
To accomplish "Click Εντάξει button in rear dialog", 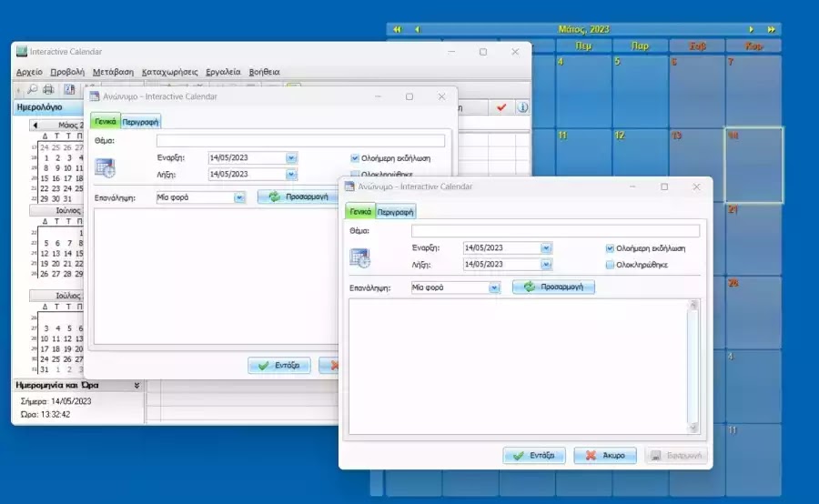I will [x=279, y=366].
